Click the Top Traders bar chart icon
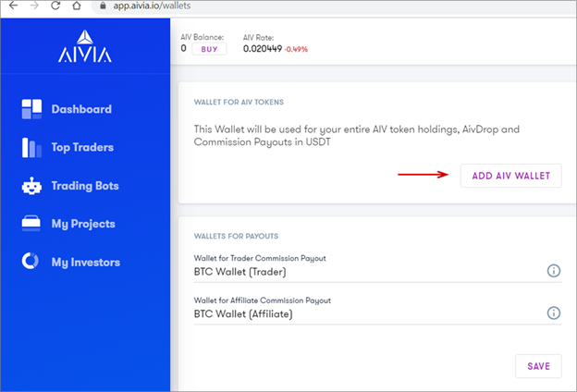Viewport: 577px width, 392px height. click(31, 148)
